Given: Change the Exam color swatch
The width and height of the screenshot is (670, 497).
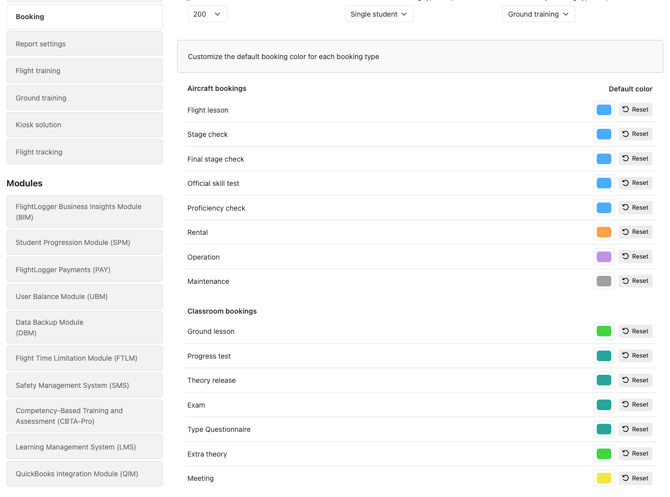Looking at the screenshot, I should click(x=604, y=405).
